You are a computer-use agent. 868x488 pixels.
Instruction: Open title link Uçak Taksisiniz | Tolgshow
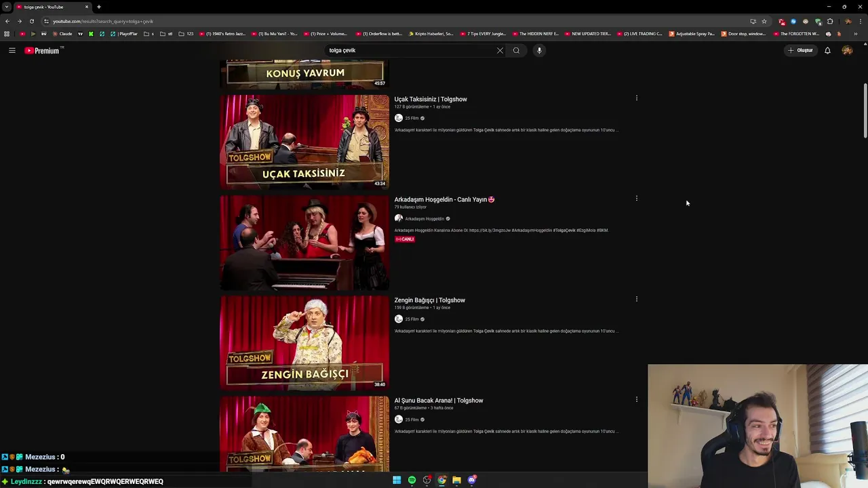point(431,99)
